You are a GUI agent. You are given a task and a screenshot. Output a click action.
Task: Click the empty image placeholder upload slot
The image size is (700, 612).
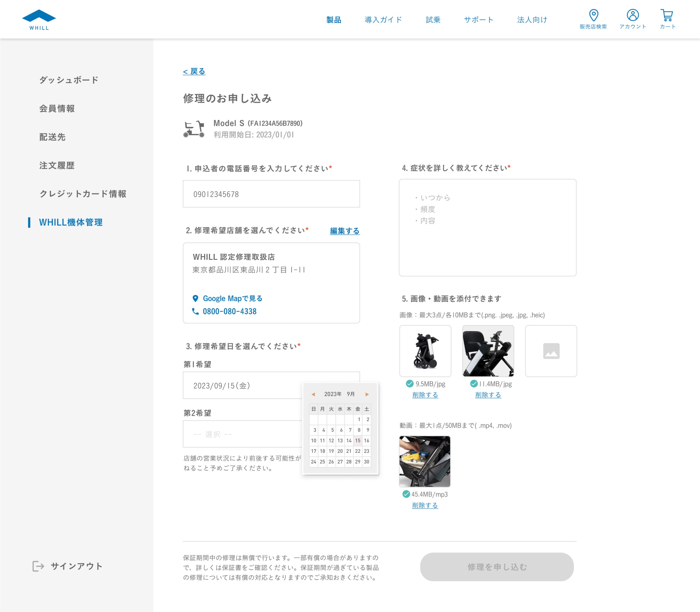point(551,351)
